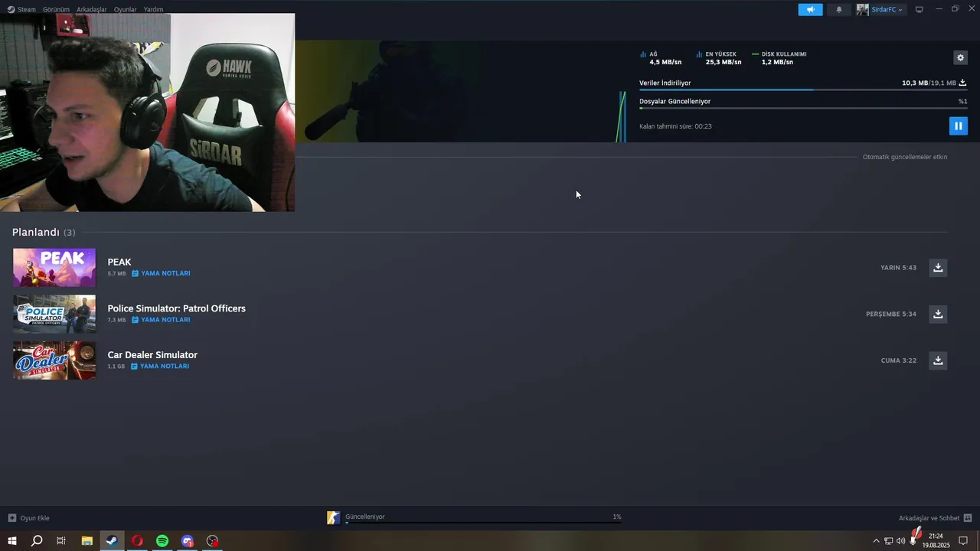The image size is (980, 551).
Task: Click the SirdarFC profile avatar
Action: click(862, 9)
